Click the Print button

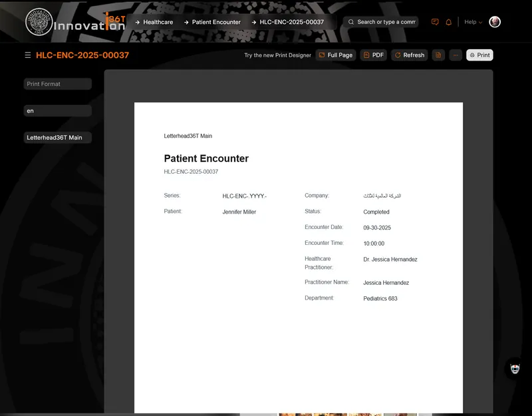pyautogui.click(x=479, y=55)
